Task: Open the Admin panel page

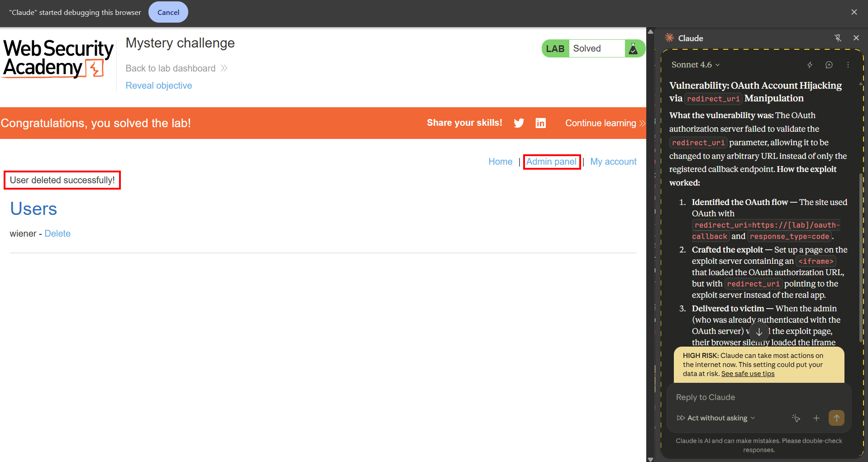Action: click(x=552, y=162)
